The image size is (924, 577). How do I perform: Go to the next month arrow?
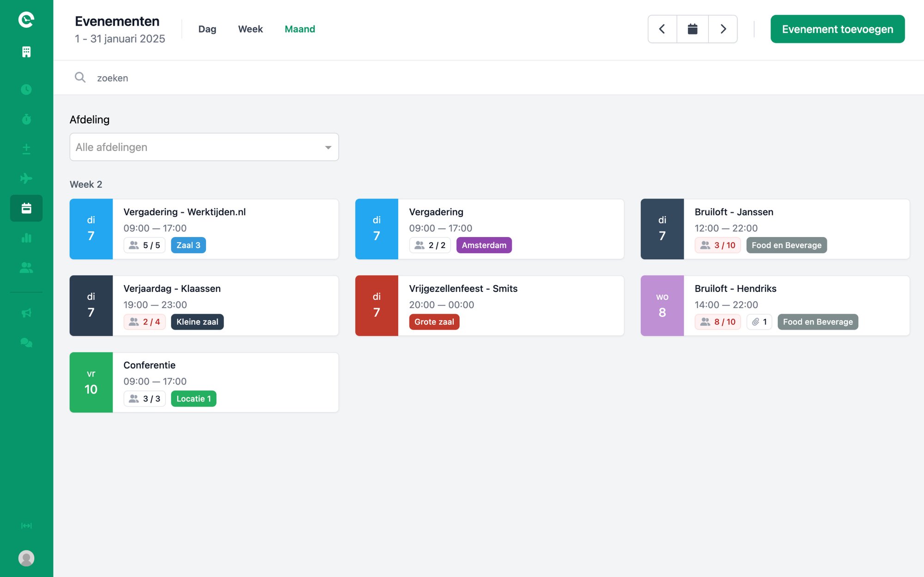click(x=723, y=29)
